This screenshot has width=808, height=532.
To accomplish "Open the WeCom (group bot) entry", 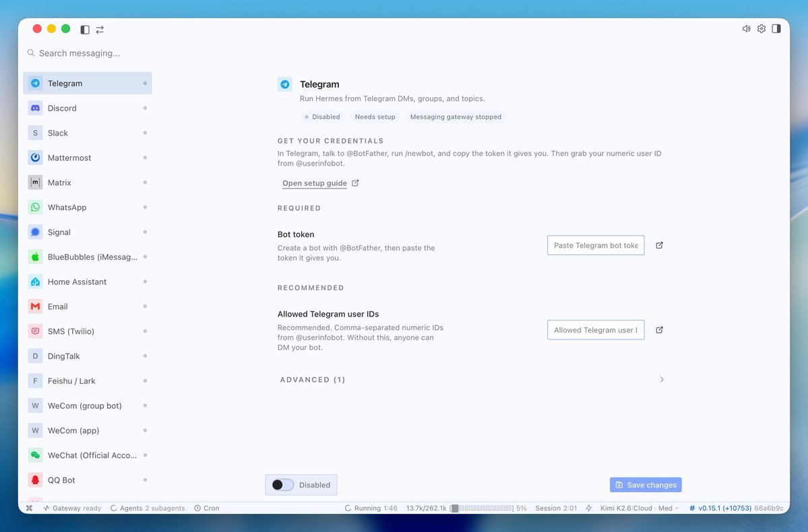I will [x=87, y=406].
